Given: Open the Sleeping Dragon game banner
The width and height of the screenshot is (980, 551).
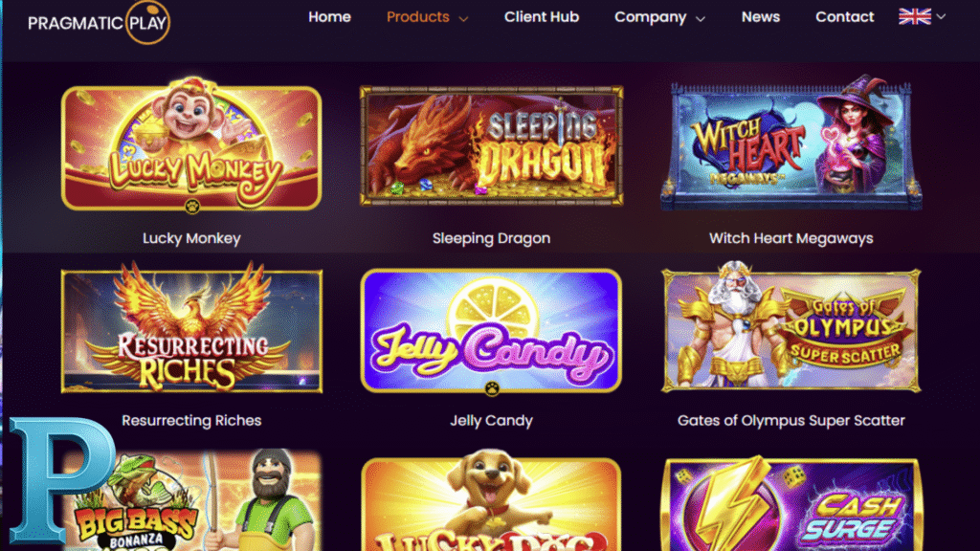Looking at the screenshot, I should [x=491, y=146].
